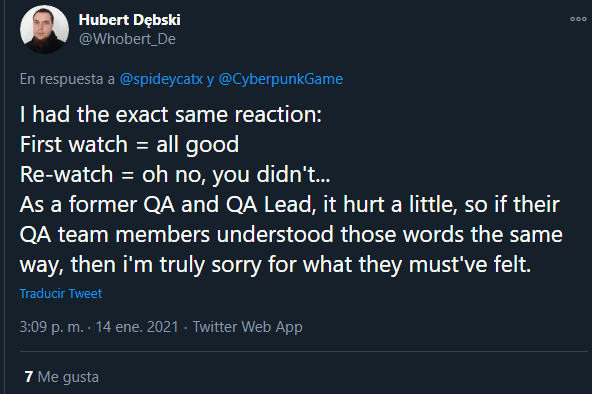592x394 pixels.
Task: Click the line 'I had the exact same reaction:'
Action: coord(171,114)
